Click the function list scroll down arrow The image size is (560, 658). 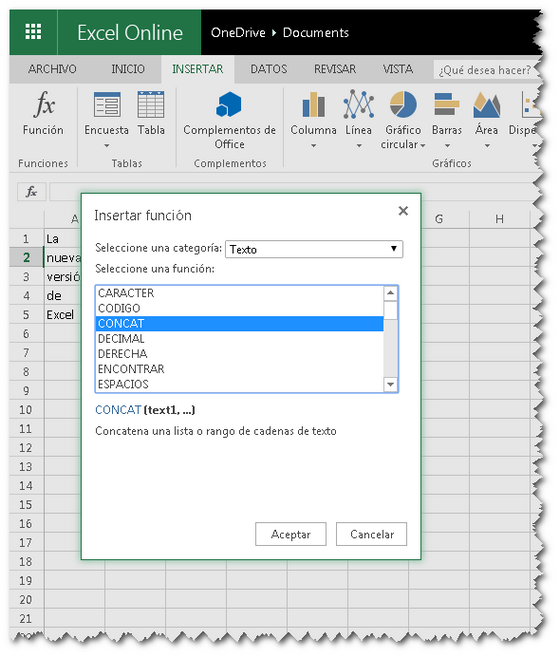(390, 384)
